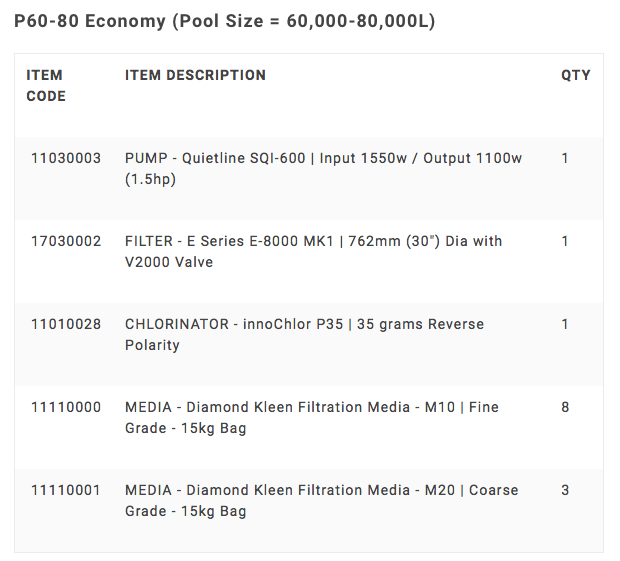Viewport: 620px width, 561px height.
Task: Click the innoChlor P35 chlorinator description
Action: pos(304,334)
